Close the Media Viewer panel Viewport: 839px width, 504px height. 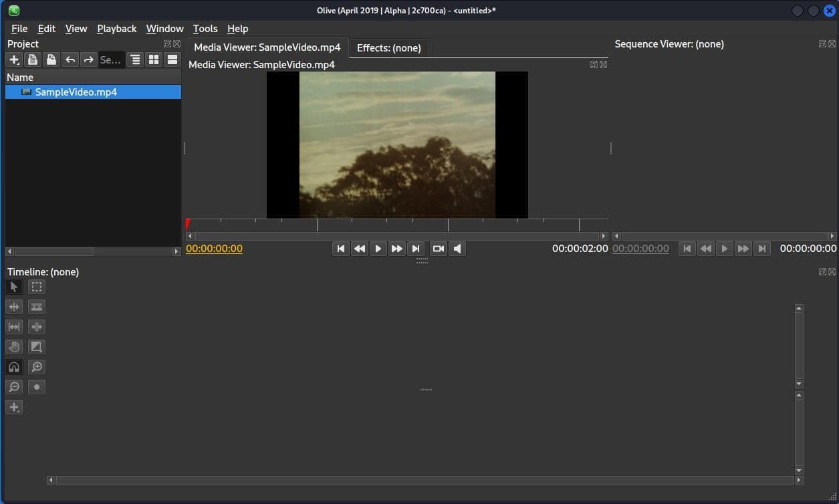coord(603,64)
